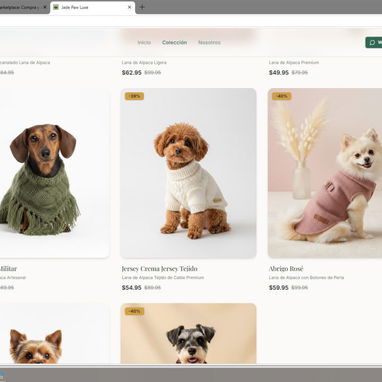Click 'Lana de Alpaca Premium' description text
Screen dimensions: 382x382
[x=294, y=62]
